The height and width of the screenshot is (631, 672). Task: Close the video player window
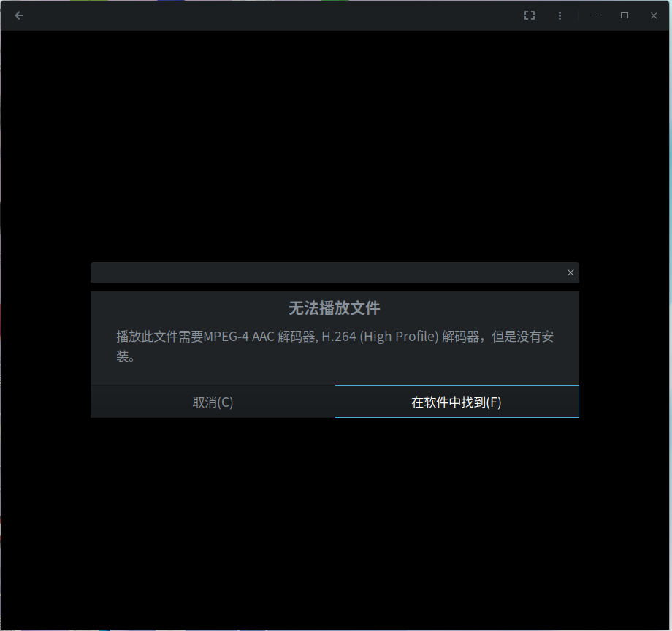point(654,15)
